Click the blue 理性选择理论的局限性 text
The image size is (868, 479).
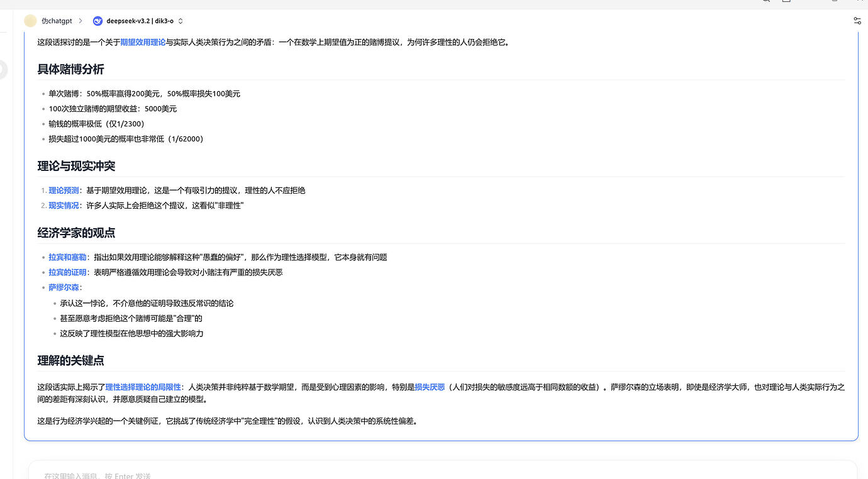[143, 387]
